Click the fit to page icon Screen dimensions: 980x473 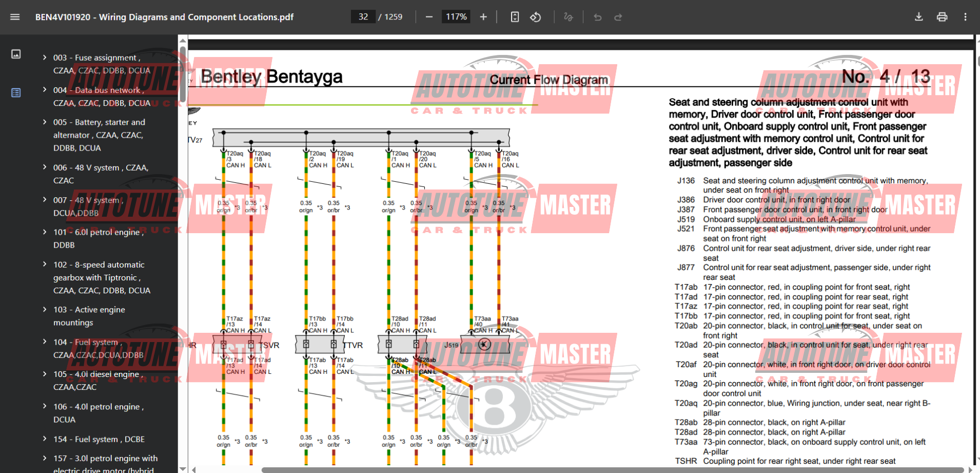pyautogui.click(x=515, y=17)
